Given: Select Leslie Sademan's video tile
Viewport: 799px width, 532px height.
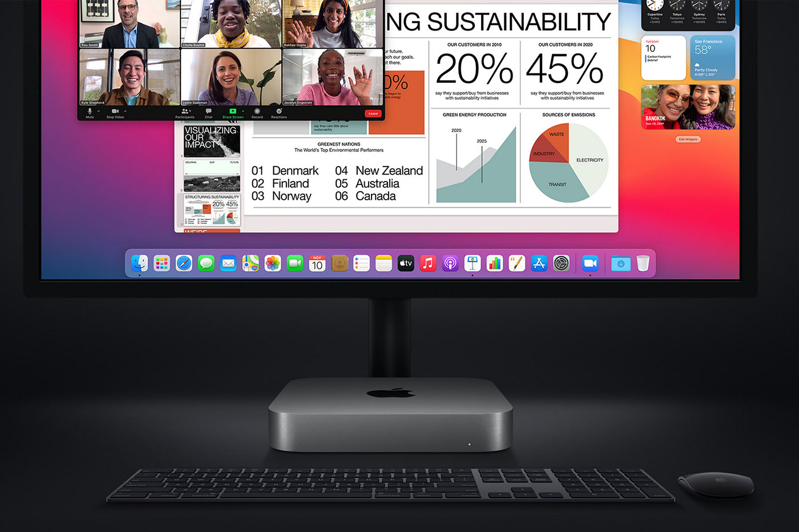Looking at the screenshot, I should [231, 77].
